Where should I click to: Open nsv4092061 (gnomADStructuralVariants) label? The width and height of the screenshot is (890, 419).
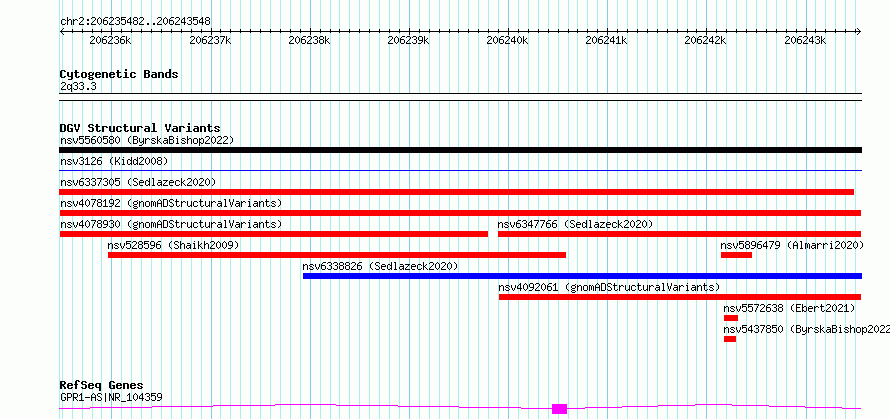click(609, 287)
